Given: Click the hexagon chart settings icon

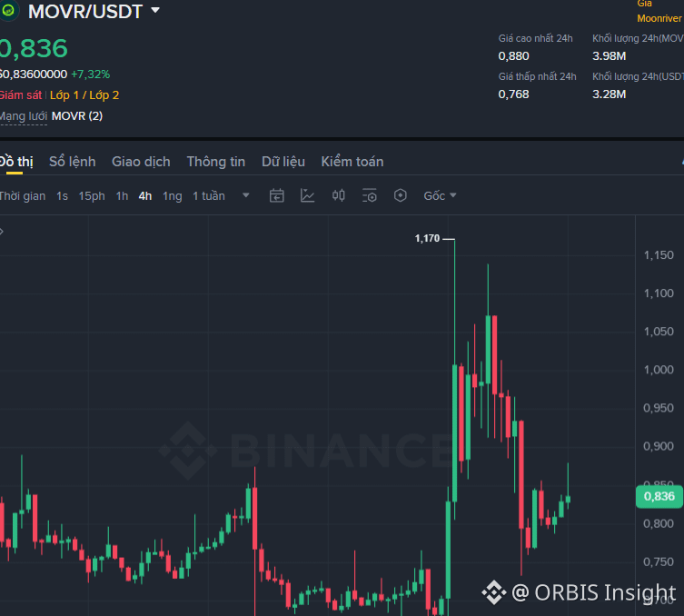Looking at the screenshot, I should point(401,195).
